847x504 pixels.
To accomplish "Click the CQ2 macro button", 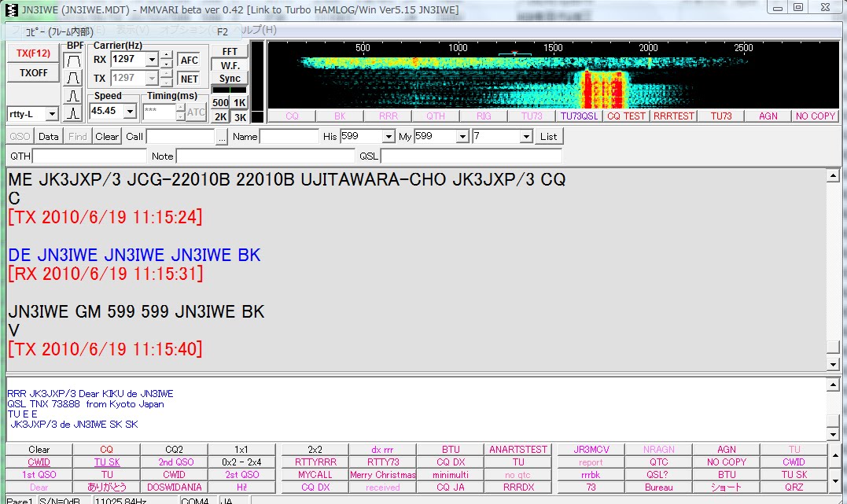I will click(174, 450).
